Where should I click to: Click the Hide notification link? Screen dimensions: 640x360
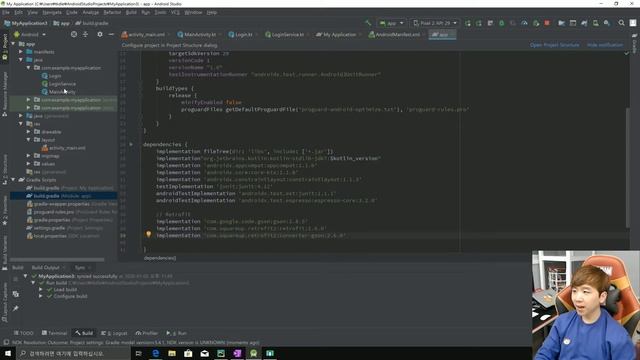(x=605, y=45)
